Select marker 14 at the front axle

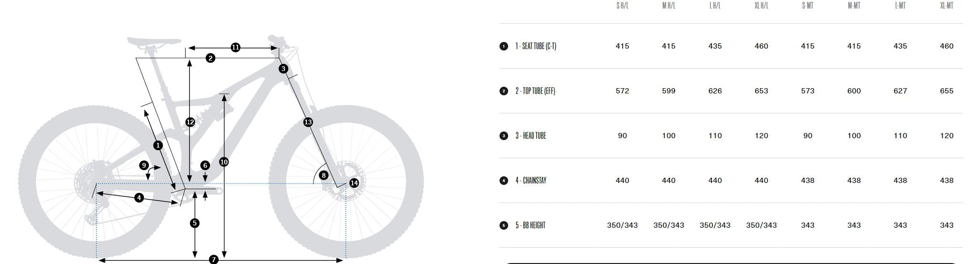click(x=354, y=183)
